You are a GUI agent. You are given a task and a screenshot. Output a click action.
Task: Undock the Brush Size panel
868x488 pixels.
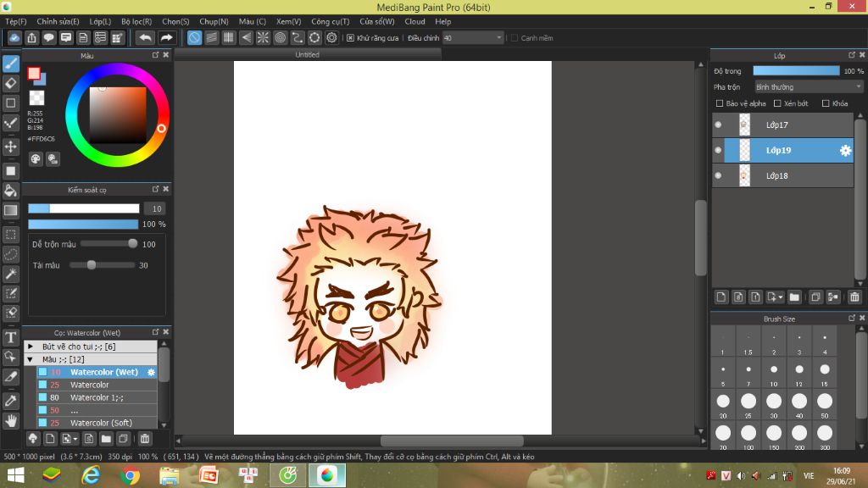852,319
